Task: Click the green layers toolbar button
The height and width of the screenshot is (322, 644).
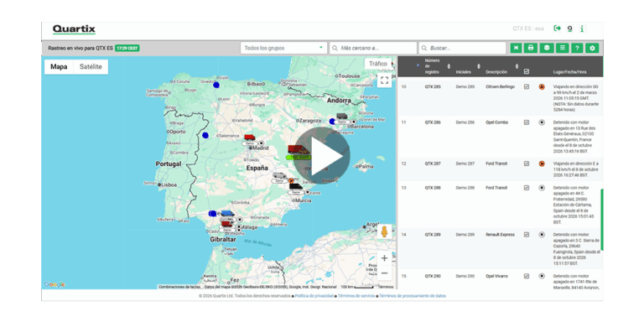Action: [x=546, y=48]
